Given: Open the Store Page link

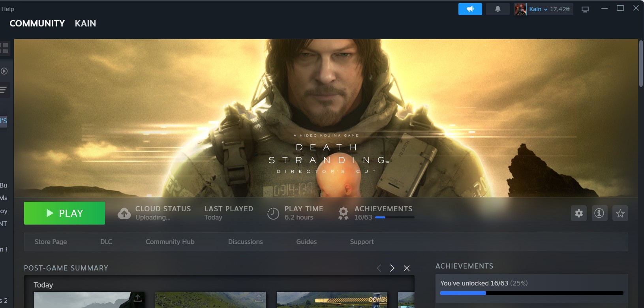Looking at the screenshot, I should [x=51, y=242].
